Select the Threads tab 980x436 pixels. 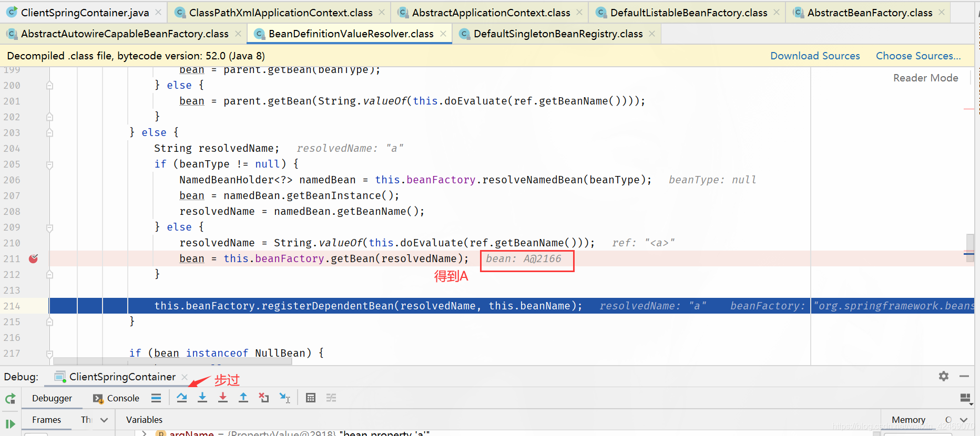pyautogui.click(x=87, y=420)
